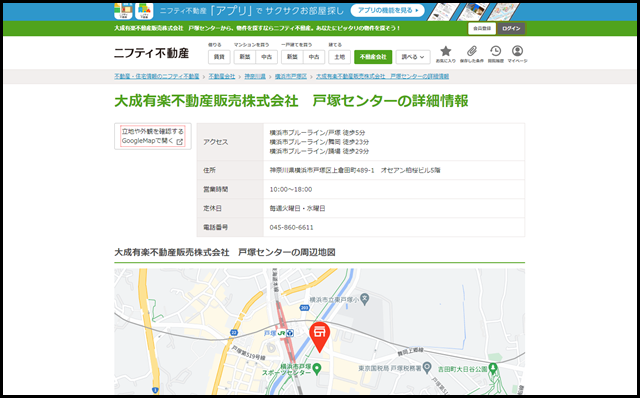
Task: Open breadcrumb link 横浜市戸塚区
Action: (291, 76)
